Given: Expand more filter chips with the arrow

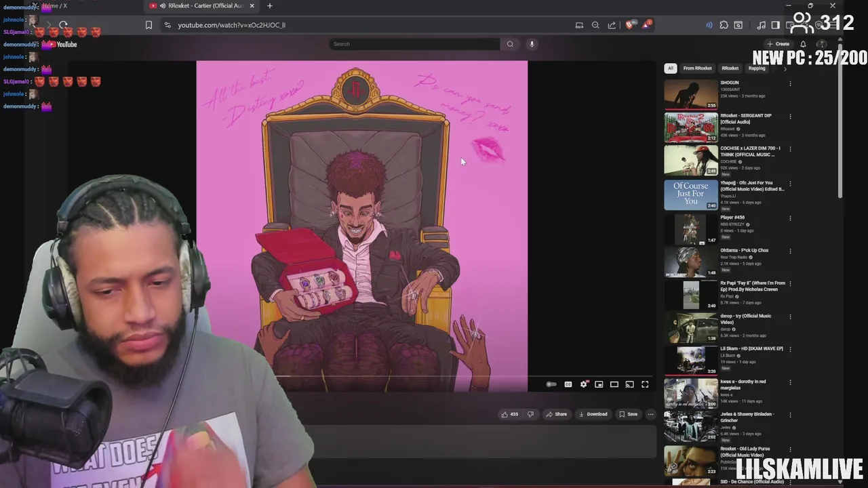Looking at the screenshot, I should pyautogui.click(x=785, y=68).
